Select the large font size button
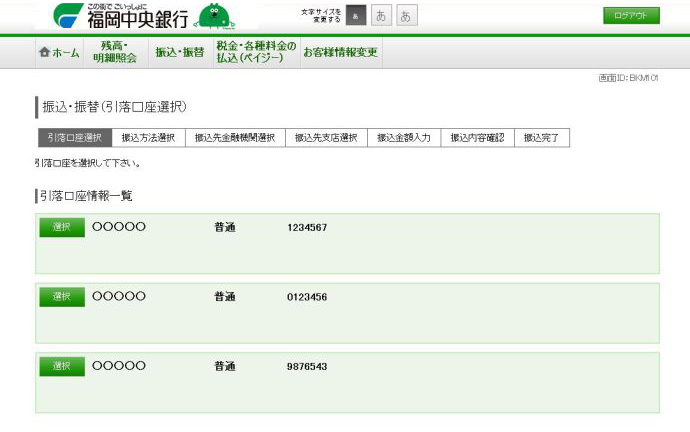The image size is (690, 432). pos(407,16)
